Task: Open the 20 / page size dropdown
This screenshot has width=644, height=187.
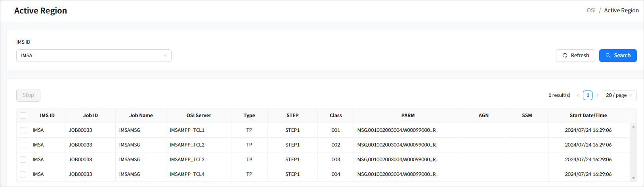Action: point(619,95)
